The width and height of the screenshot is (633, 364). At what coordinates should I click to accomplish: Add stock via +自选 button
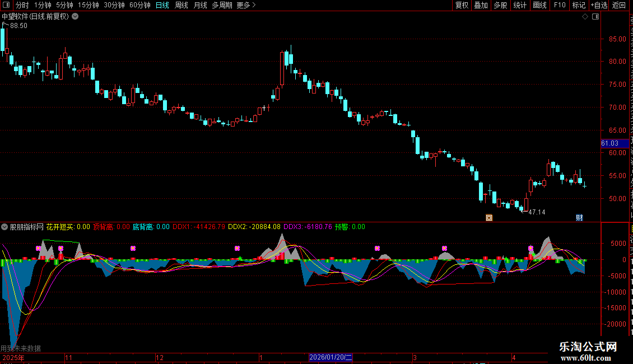(x=599, y=5)
